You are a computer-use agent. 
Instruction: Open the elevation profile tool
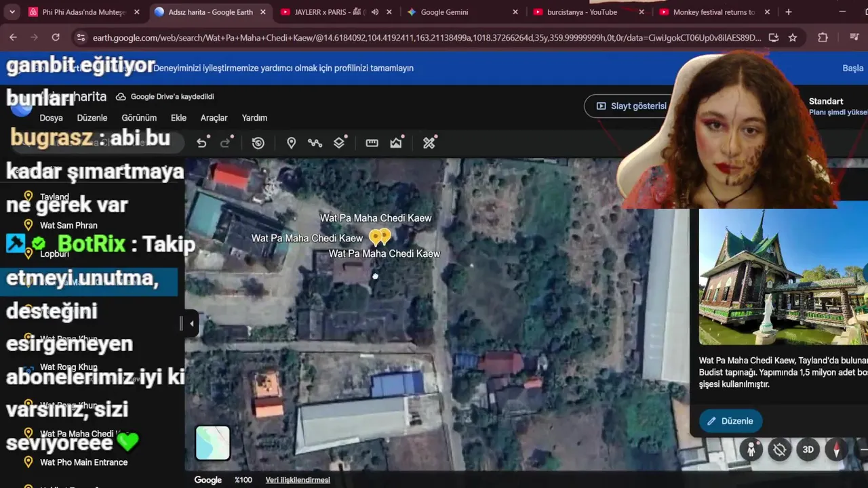coord(397,142)
